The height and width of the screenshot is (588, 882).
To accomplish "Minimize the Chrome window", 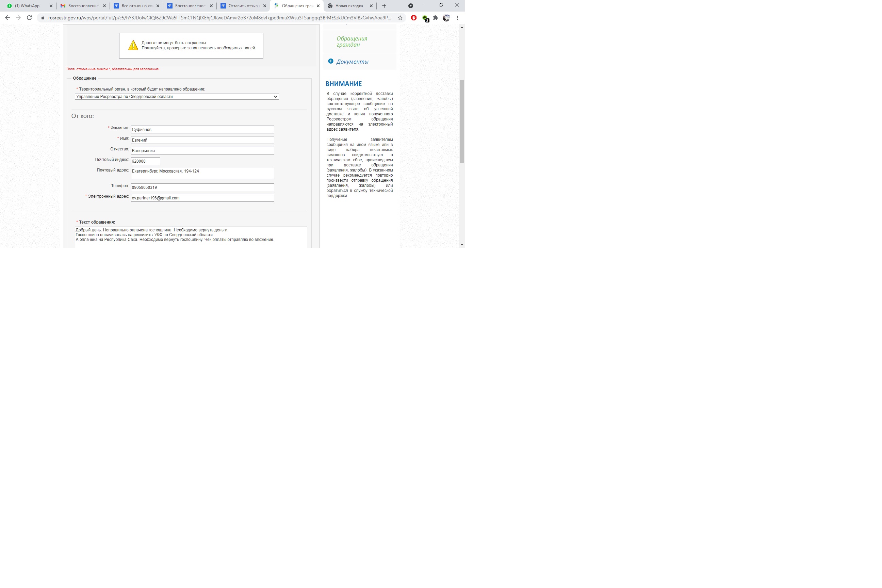I will coord(426,5).
